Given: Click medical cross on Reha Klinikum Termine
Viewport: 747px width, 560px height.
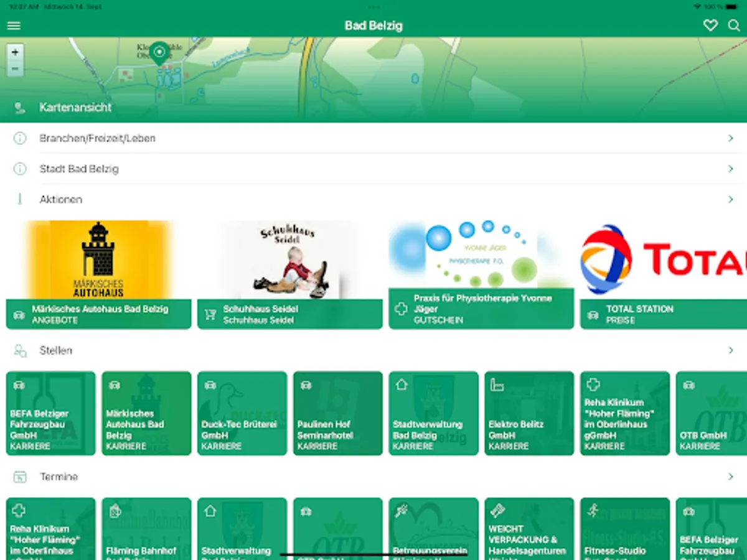Looking at the screenshot, I should coord(19,511).
